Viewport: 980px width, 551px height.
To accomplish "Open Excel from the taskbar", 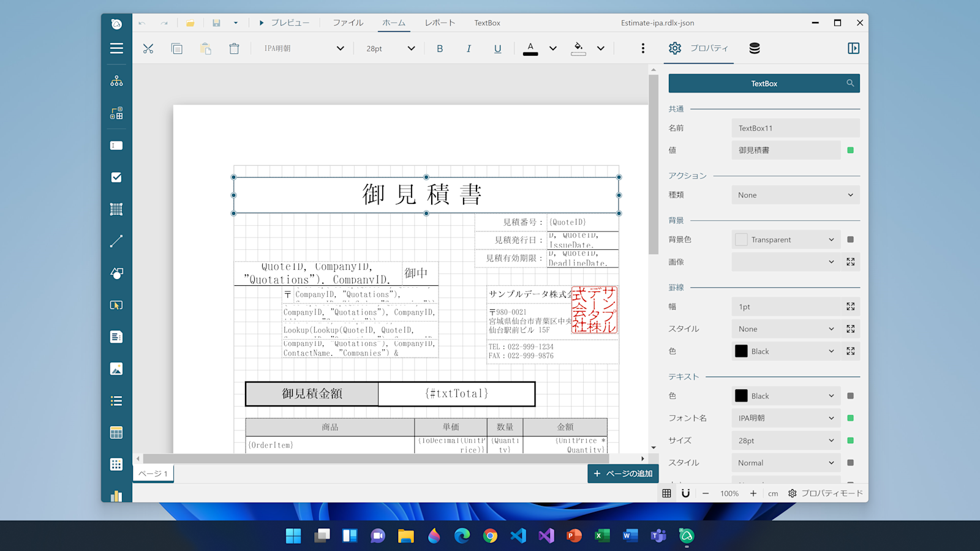I will pyautogui.click(x=602, y=536).
